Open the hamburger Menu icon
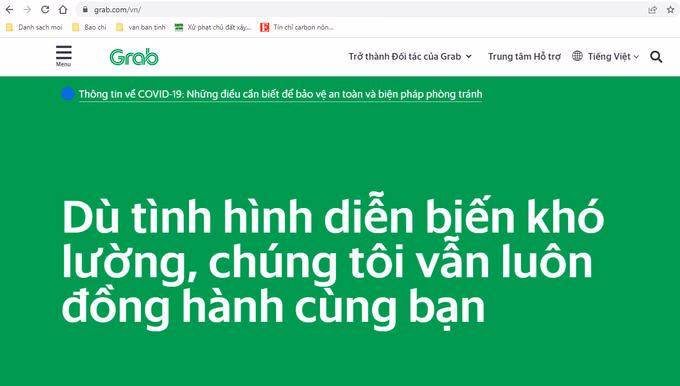Viewport: 680px width, 386px height. 63,56
